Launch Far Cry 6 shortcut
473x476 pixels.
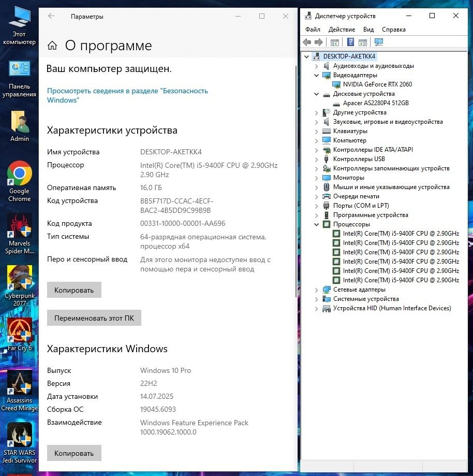(x=20, y=335)
